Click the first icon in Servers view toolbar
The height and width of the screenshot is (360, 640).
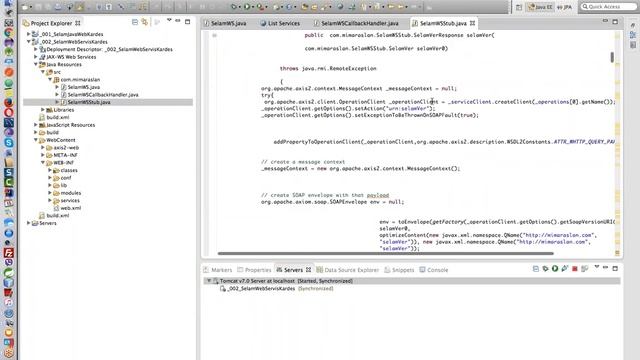tap(536, 269)
